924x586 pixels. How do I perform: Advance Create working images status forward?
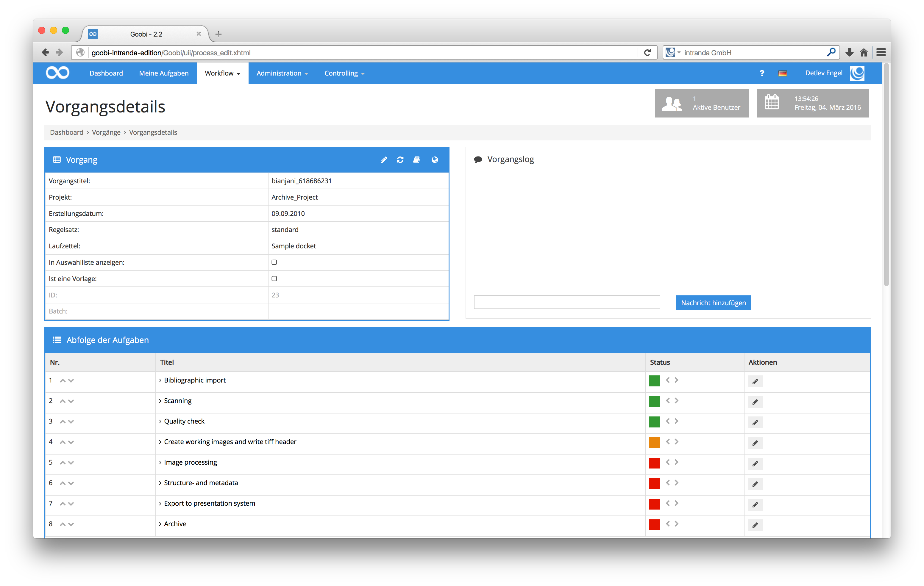(x=677, y=442)
